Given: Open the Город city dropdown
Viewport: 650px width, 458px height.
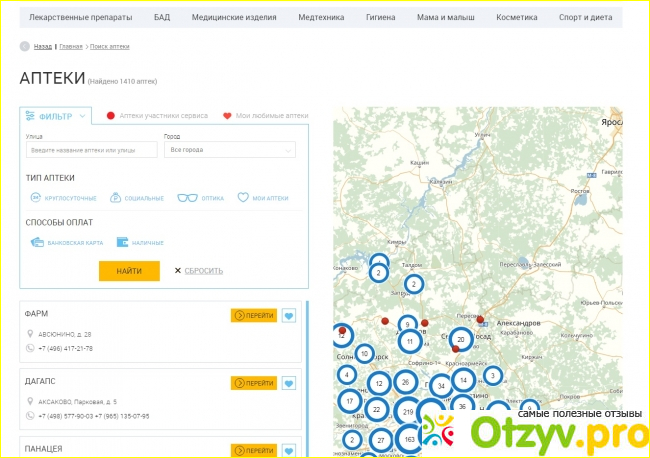Looking at the screenshot, I should pyautogui.click(x=230, y=150).
